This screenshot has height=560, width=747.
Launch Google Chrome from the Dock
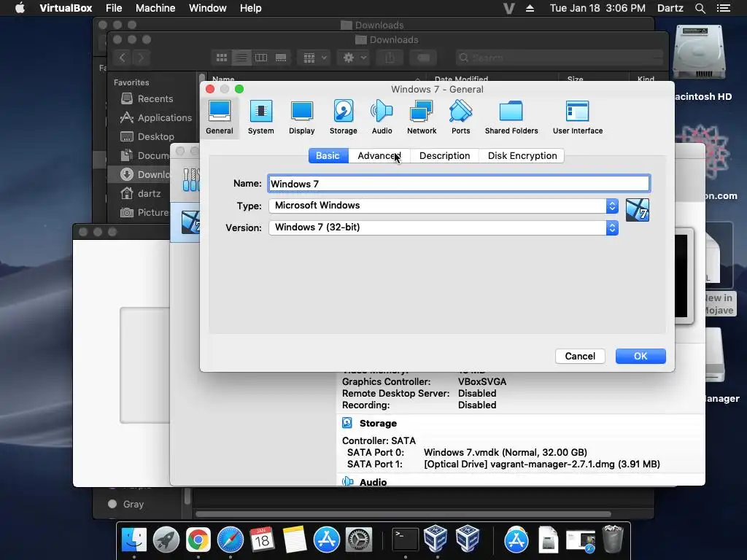pyautogui.click(x=198, y=540)
